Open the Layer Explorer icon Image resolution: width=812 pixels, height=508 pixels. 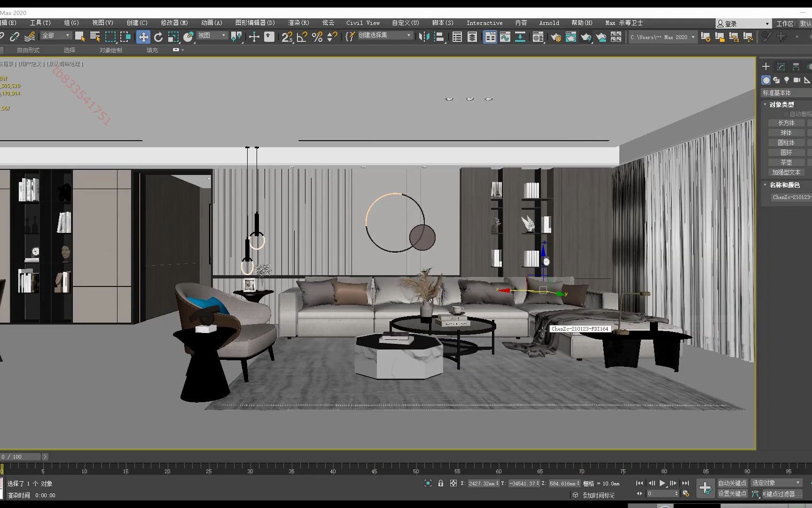472,37
